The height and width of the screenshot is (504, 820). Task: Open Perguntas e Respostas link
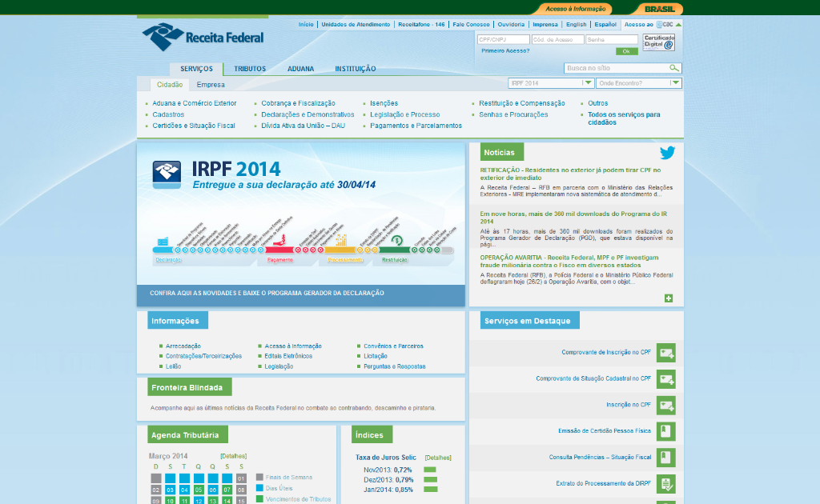pos(394,366)
